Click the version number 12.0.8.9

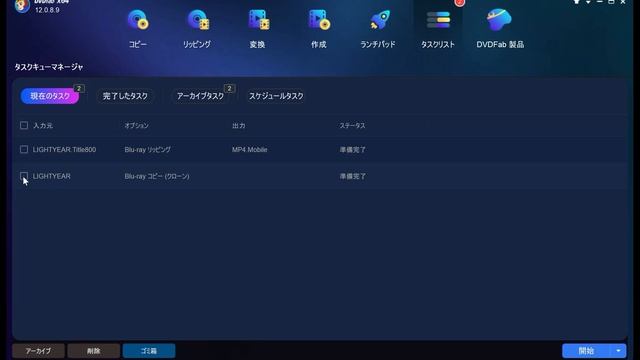click(47, 10)
